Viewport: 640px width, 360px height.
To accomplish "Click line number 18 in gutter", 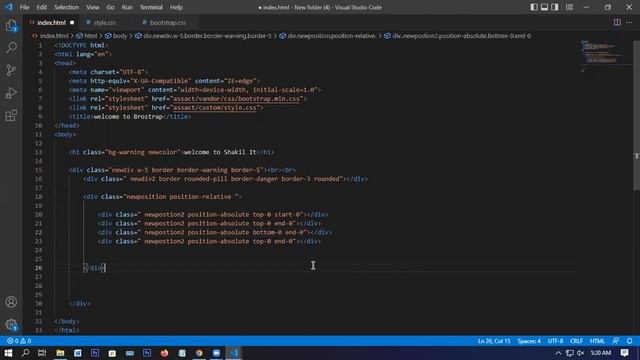I will pyautogui.click(x=38, y=197).
